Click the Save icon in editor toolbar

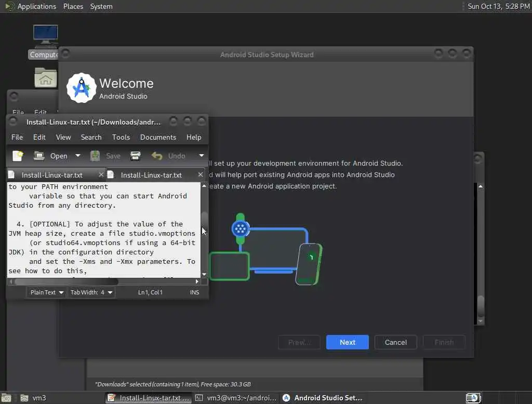pyautogui.click(x=95, y=156)
